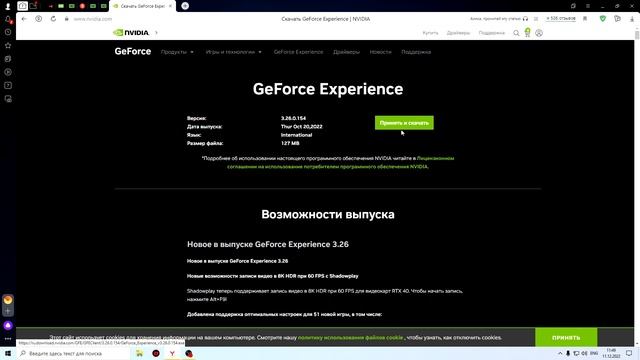
Task: Open the pinned tab with the red circle icon
Action: coord(82,6)
